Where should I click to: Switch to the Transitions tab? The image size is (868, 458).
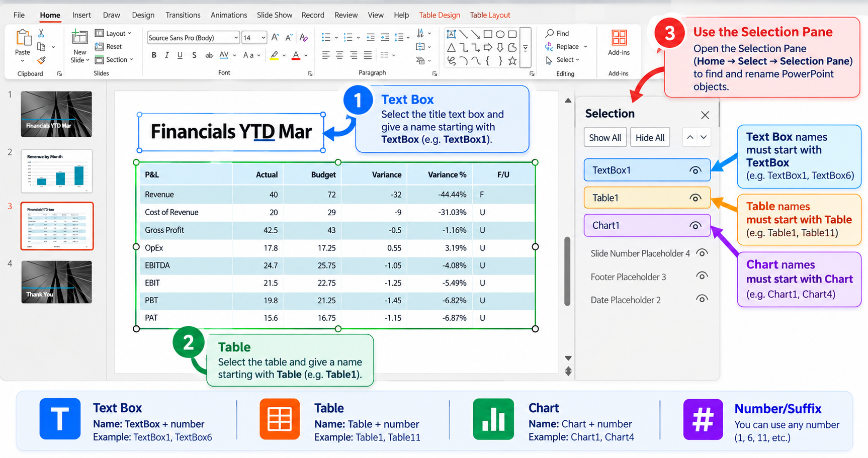[x=183, y=15]
